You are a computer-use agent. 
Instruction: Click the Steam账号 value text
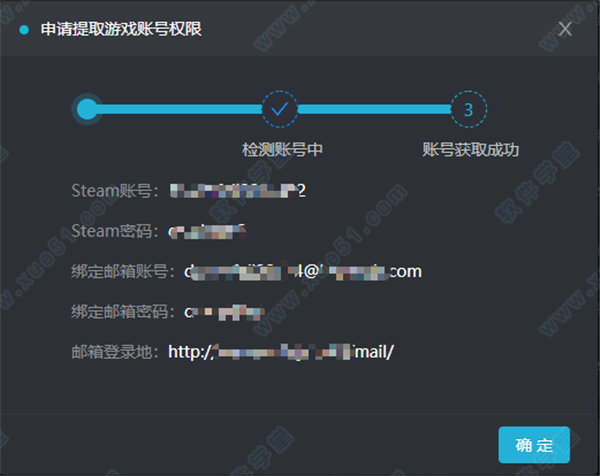(238, 190)
